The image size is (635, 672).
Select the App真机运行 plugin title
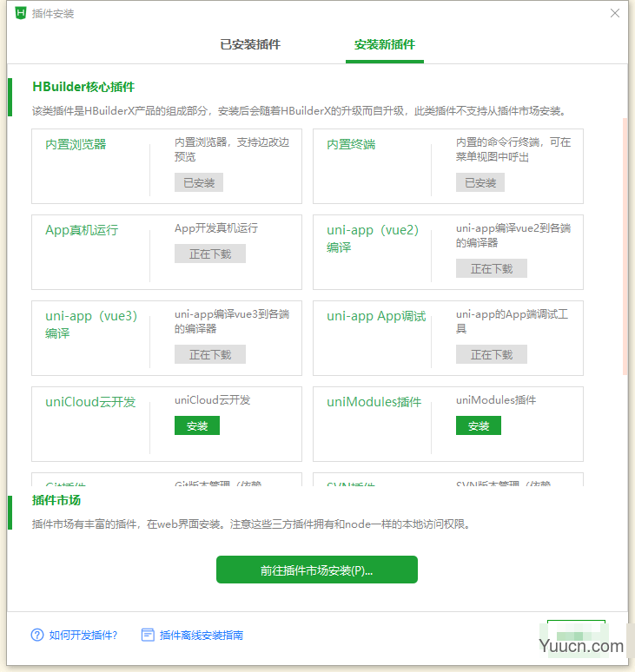coord(82,230)
